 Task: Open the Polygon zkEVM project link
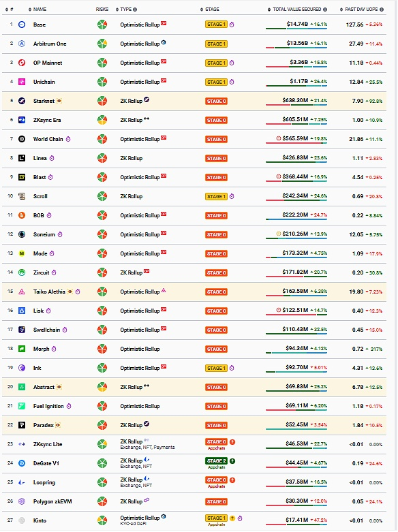52,501
